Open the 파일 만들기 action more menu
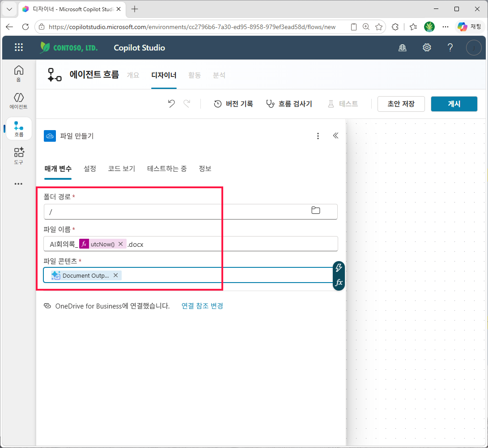Image resolution: width=488 pixels, height=448 pixels. (x=318, y=136)
